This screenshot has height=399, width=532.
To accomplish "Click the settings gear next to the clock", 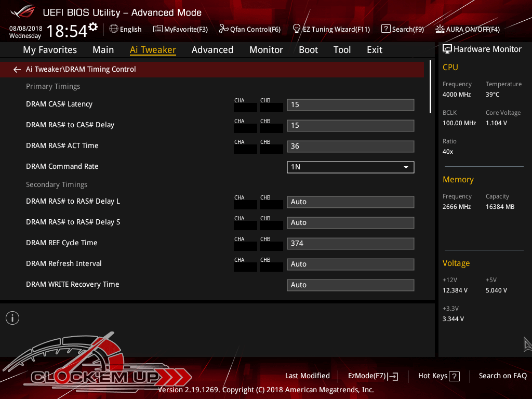I will coord(93,27).
